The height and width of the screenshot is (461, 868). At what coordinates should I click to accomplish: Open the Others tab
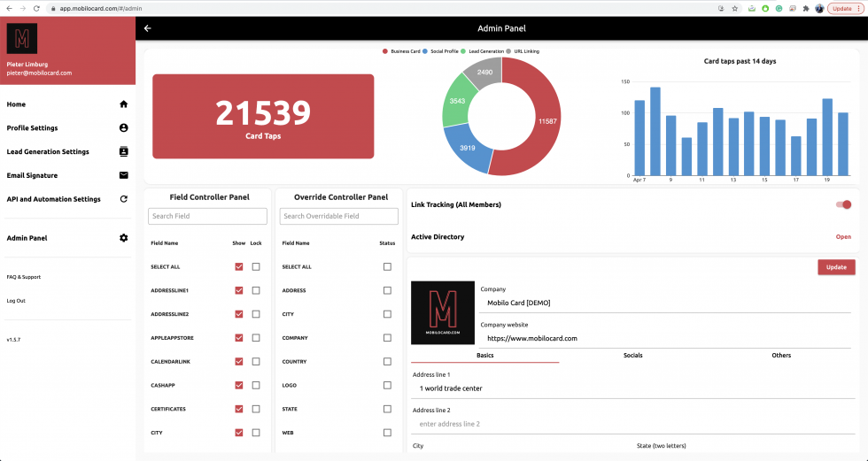tap(781, 356)
